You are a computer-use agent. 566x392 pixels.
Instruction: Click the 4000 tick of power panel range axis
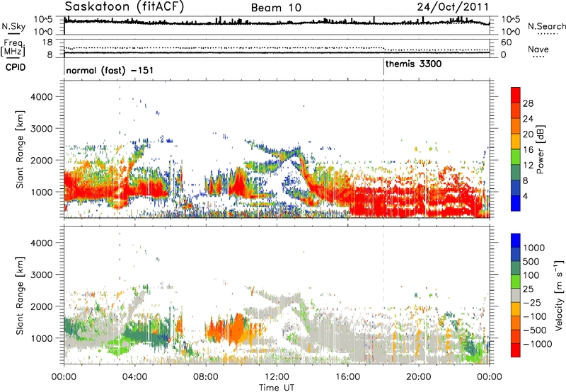click(x=41, y=97)
